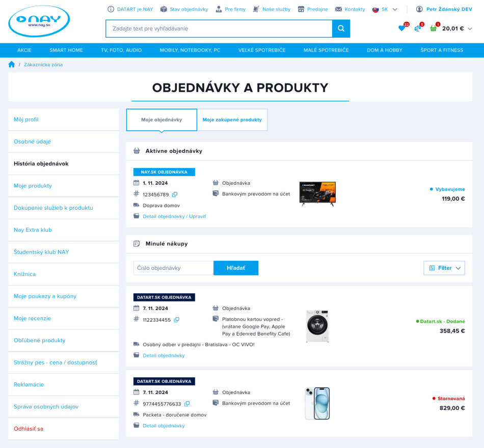This screenshot has height=448, width=484.
Task: Open the Filter dropdown
Action: tap(444, 268)
